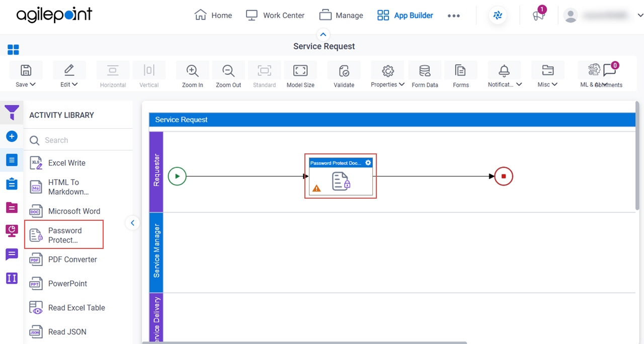Collapse the top navigation bar chevron
Image resolution: width=644 pixels, height=344 pixels.
(323, 35)
